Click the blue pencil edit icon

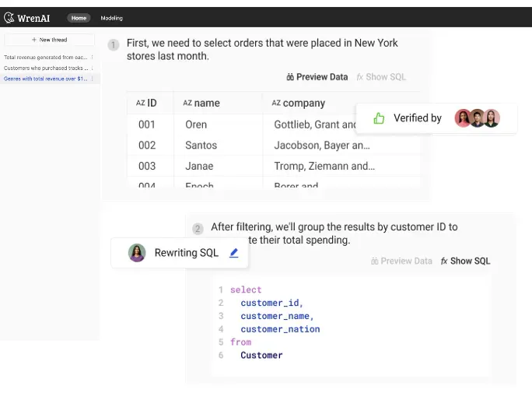pos(234,253)
